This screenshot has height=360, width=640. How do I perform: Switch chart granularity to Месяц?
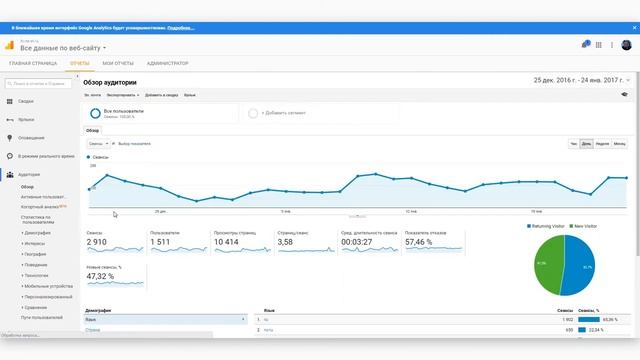pyautogui.click(x=619, y=144)
